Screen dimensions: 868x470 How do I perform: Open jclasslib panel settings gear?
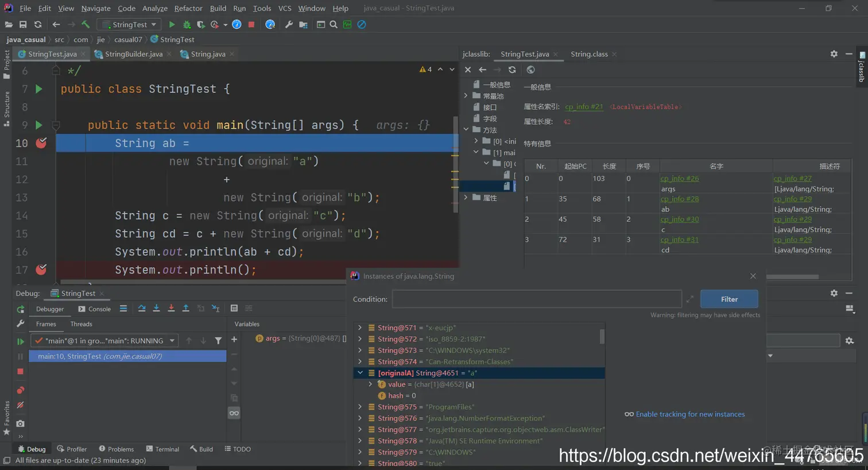[834, 54]
